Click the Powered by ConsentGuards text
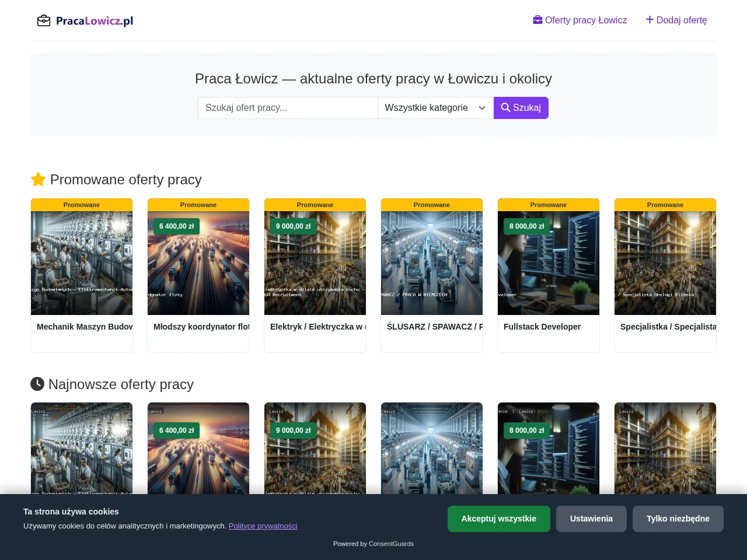The height and width of the screenshot is (560, 747). (x=373, y=544)
